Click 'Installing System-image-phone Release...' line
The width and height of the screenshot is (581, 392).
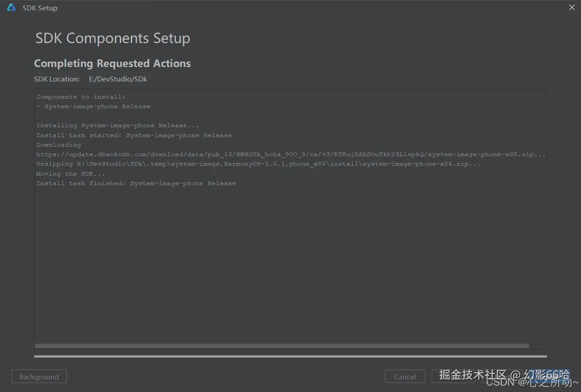point(118,125)
